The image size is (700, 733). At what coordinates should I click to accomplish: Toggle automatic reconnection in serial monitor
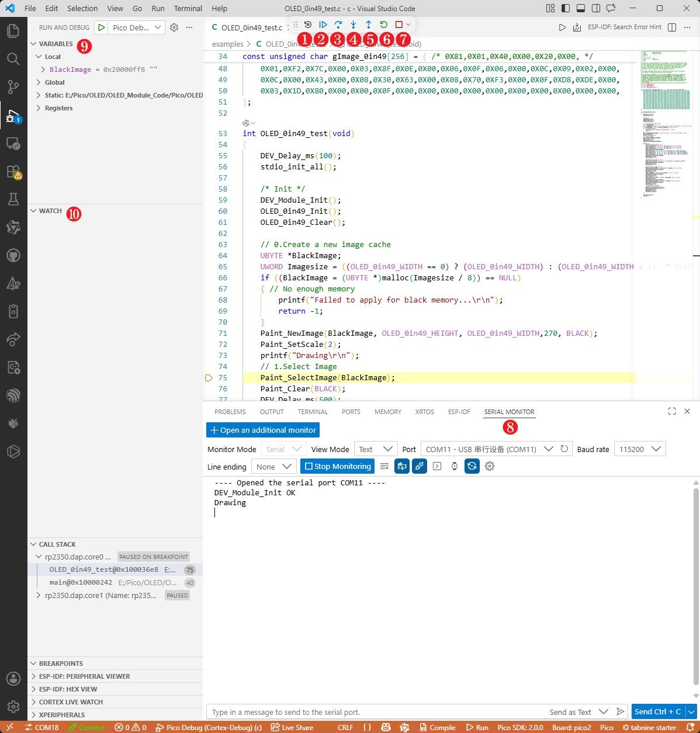coord(472,466)
